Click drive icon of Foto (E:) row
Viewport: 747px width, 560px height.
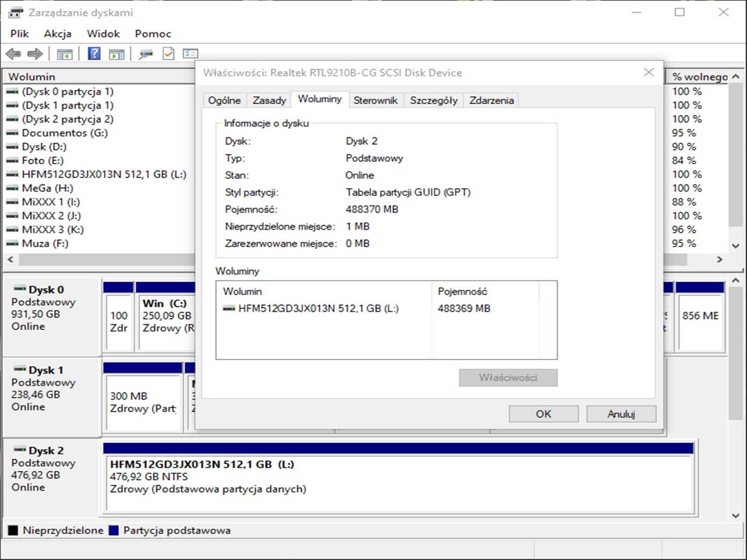click(13, 161)
